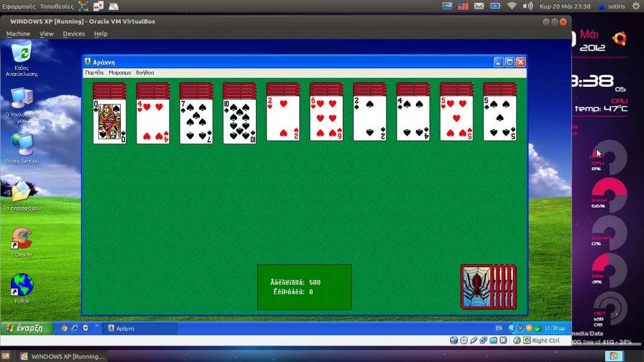Select the 10 of spades card
Viewport: 644px width, 362px height.
coord(240,121)
